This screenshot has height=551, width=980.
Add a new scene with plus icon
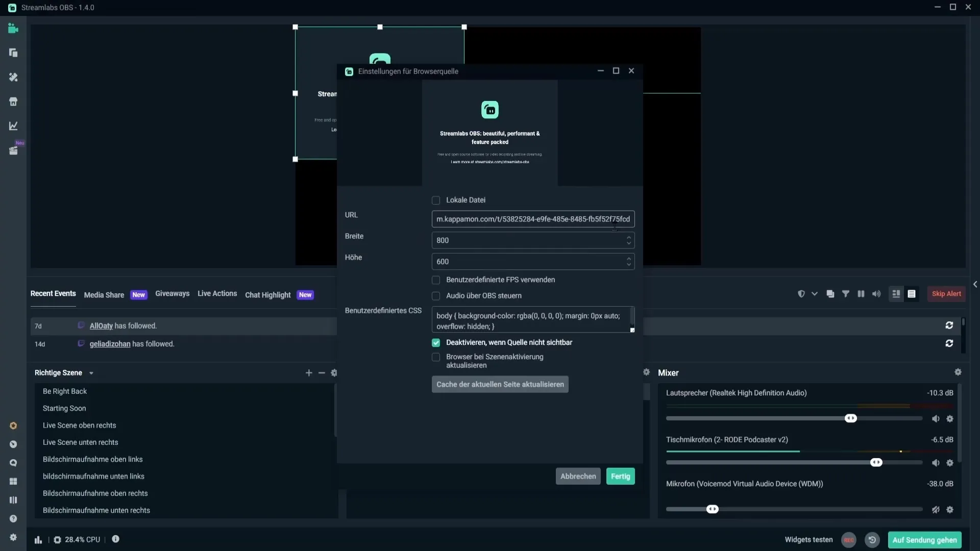pos(309,373)
